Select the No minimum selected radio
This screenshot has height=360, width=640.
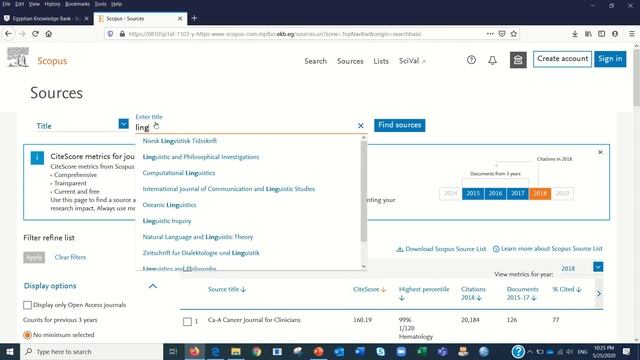pyautogui.click(x=27, y=335)
